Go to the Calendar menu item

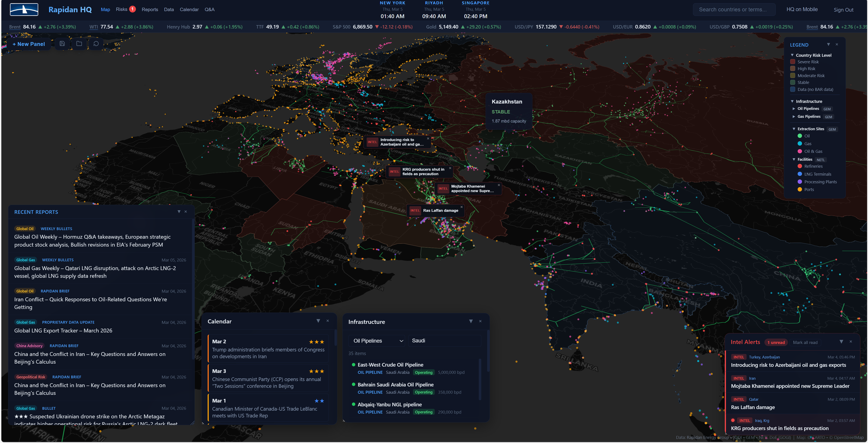pyautogui.click(x=189, y=9)
